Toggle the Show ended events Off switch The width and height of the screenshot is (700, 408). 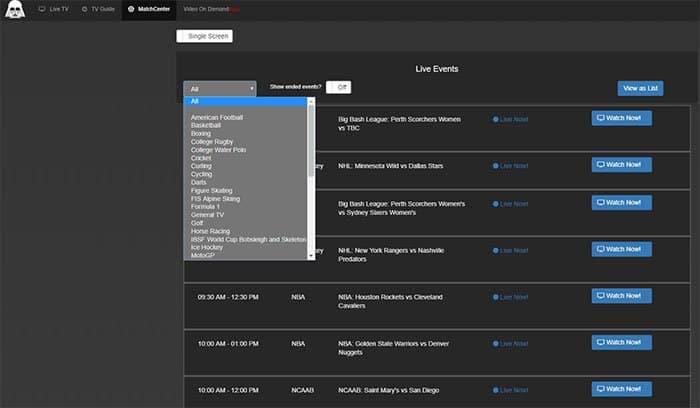pos(338,87)
